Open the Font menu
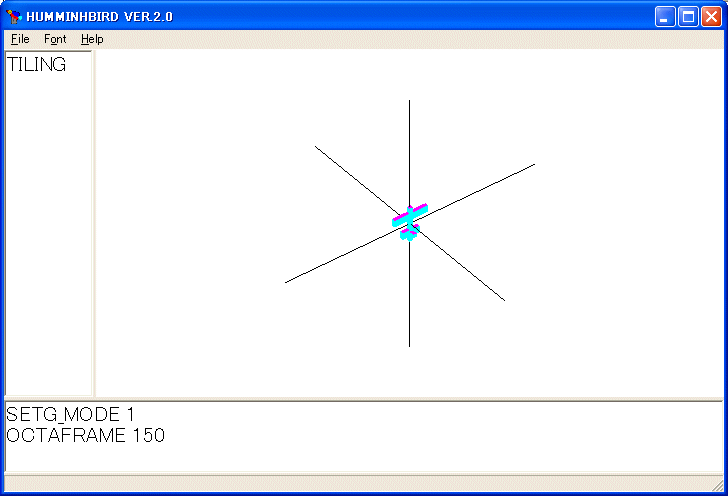728x496 pixels. pyautogui.click(x=55, y=39)
